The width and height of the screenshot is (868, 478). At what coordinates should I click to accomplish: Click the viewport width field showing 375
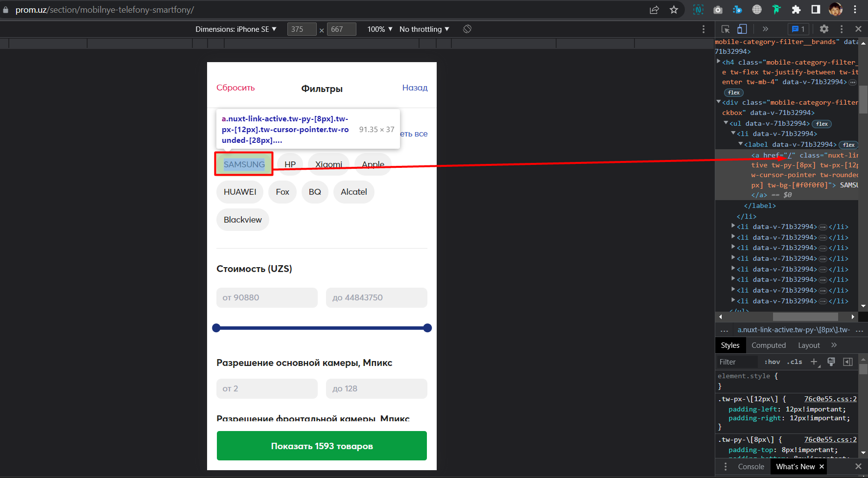[x=302, y=29]
